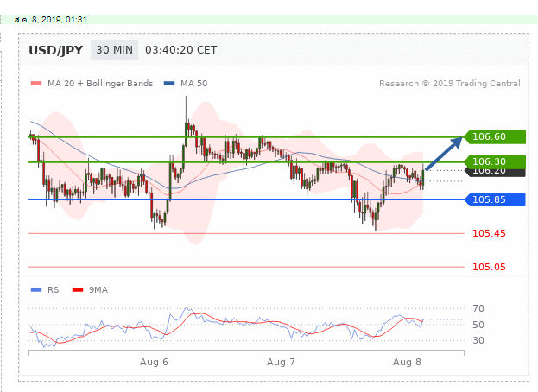Select the 30 MIN timeframe button

pos(114,50)
